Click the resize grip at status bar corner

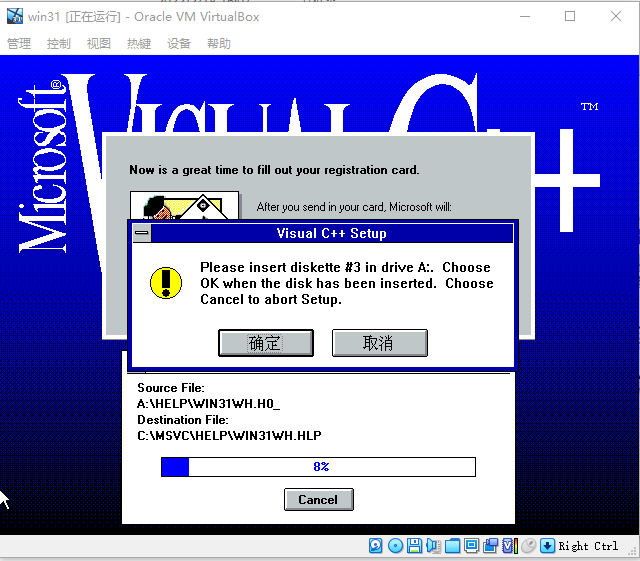click(633, 551)
